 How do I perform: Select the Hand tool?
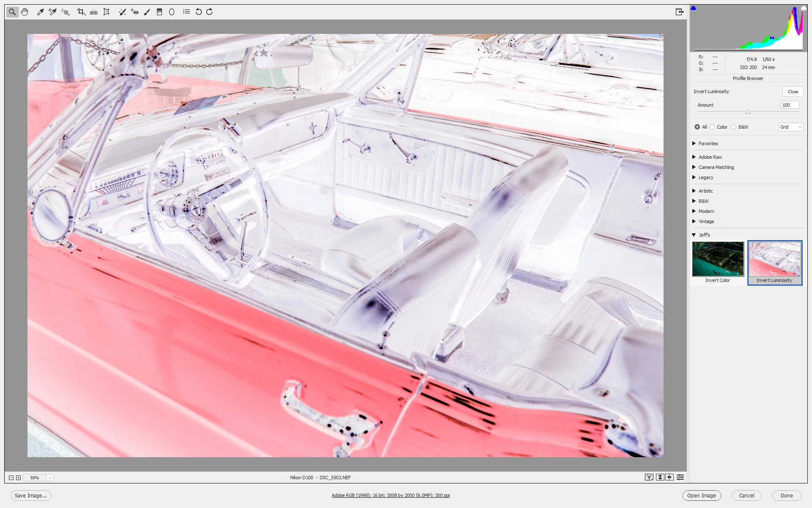coord(25,12)
